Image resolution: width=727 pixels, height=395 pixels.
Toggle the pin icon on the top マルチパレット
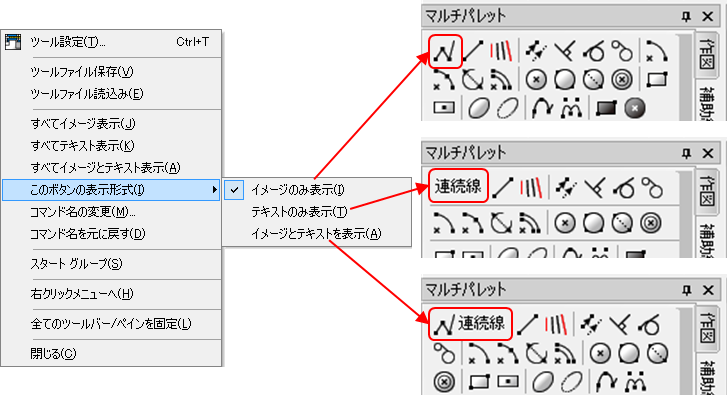coord(686,17)
